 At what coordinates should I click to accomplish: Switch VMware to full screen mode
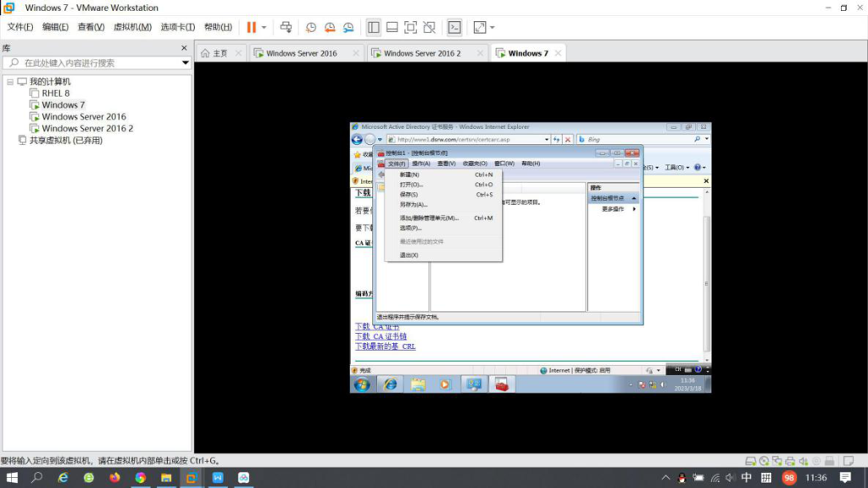[x=410, y=27]
